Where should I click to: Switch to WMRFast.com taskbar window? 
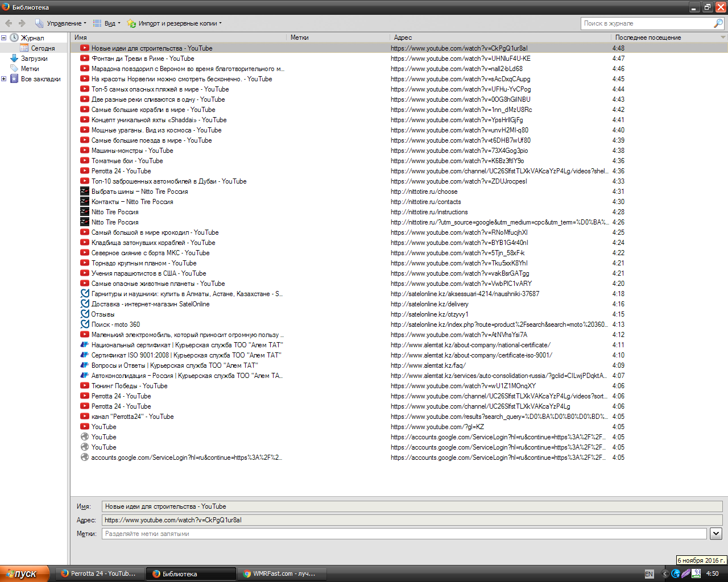282,573
